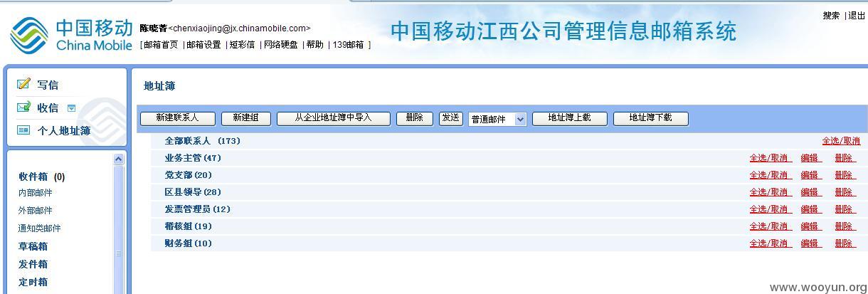Edit the 财务组 group
Screen dimensions: 868x294
(x=810, y=243)
